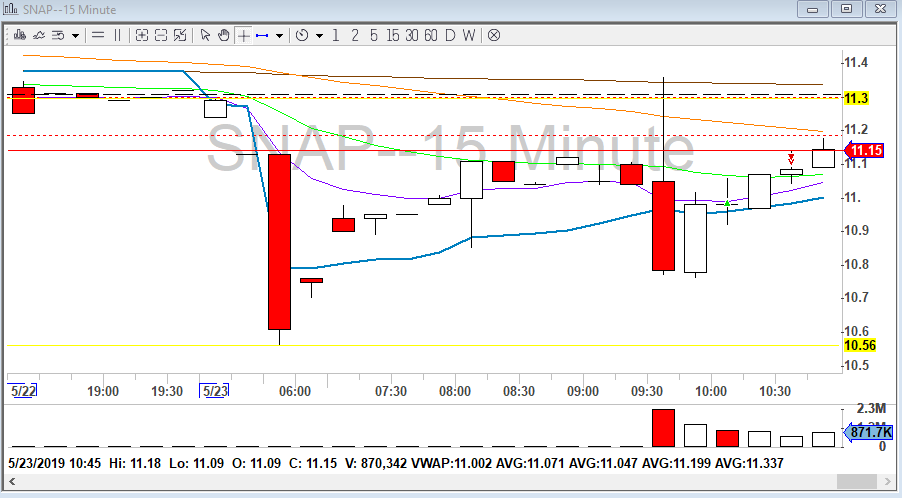This screenshot has height=498, width=902.
Task: Click the 'Lo: 11.09' value
Action: click(196, 463)
